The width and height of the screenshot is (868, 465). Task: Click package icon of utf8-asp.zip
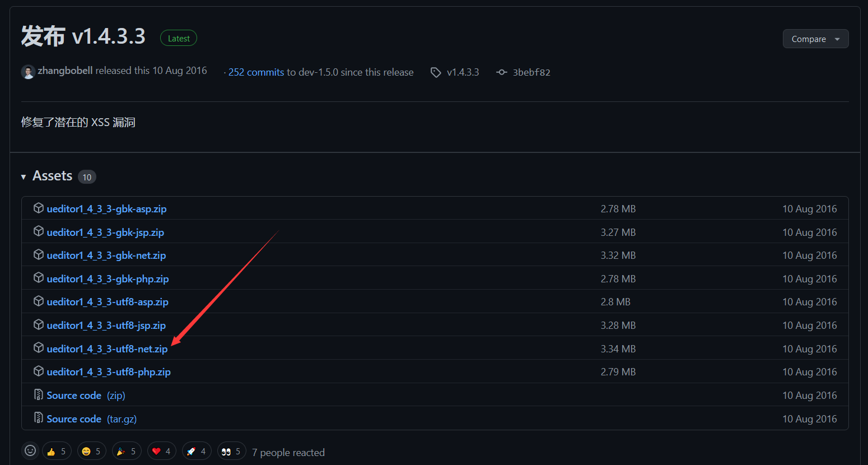click(39, 301)
